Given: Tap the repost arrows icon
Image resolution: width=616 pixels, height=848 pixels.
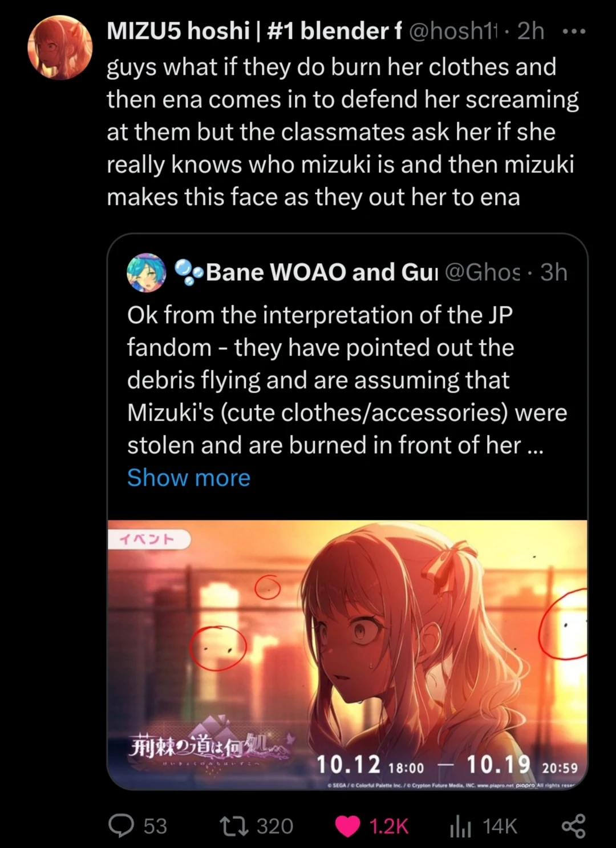Looking at the screenshot, I should pyautogui.click(x=234, y=826).
